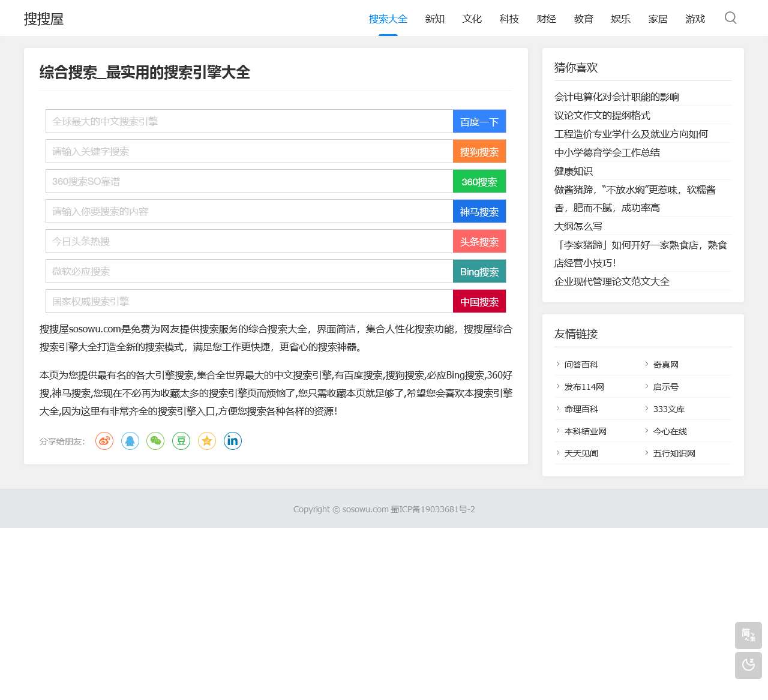Open article 大纲怎么写
Screen dimensions: 768x700
click(578, 227)
